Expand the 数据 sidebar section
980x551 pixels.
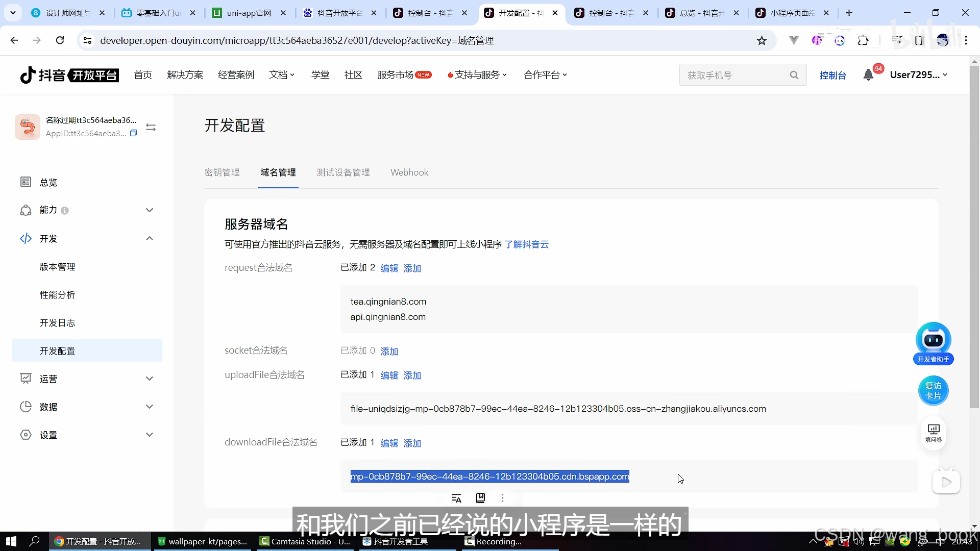pyautogui.click(x=150, y=407)
